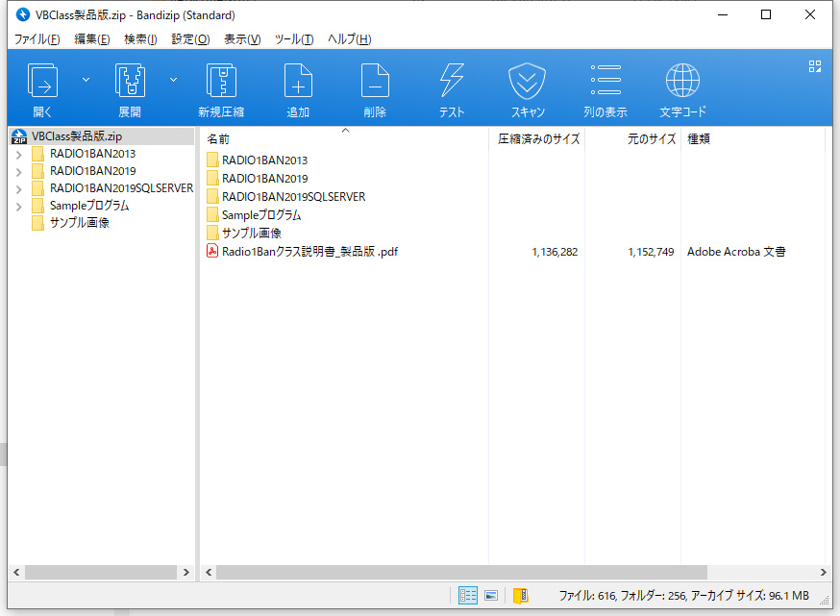The height and width of the screenshot is (616, 840).
Task: Expand RADIO1BAN2019 in the folder tree
Action: tap(19, 172)
